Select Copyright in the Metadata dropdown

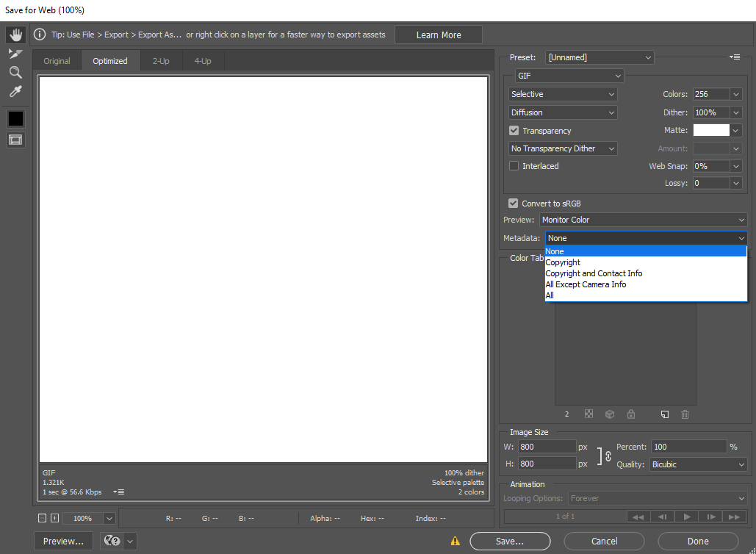coord(563,262)
